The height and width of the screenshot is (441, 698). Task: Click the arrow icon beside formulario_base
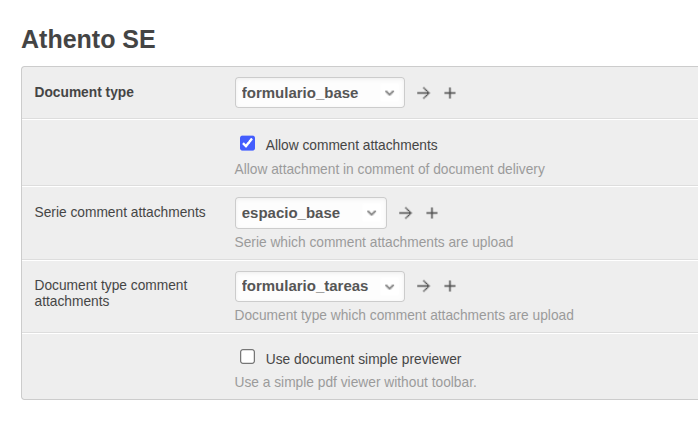click(424, 93)
